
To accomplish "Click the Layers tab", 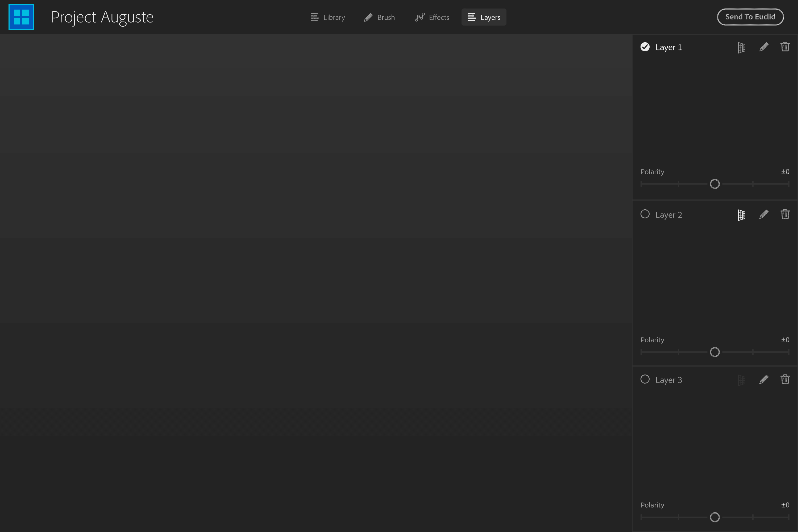I will pyautogui.click(x=484, y=17).
